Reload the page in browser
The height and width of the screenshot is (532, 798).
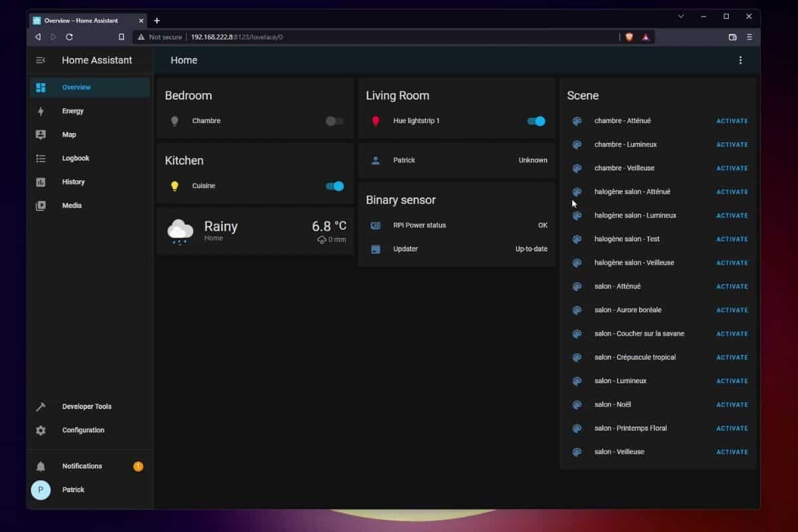point(69,37)
